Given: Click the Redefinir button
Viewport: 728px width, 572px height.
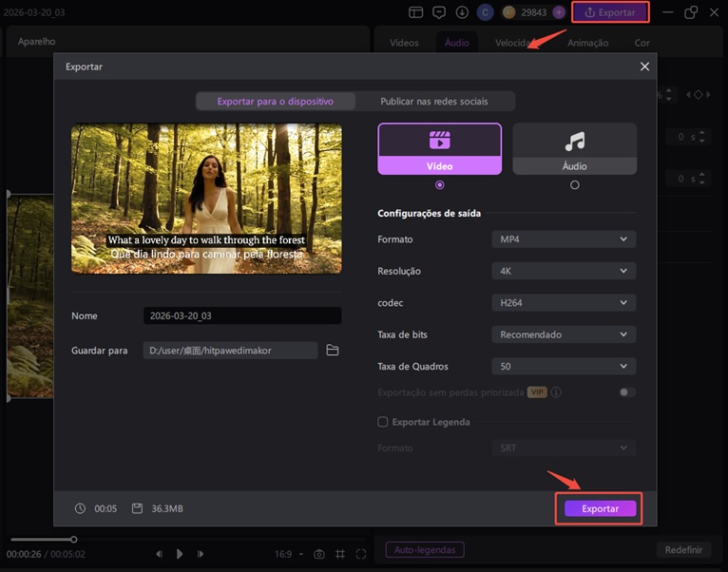Looking at the screenshot, I should [683, 550].
